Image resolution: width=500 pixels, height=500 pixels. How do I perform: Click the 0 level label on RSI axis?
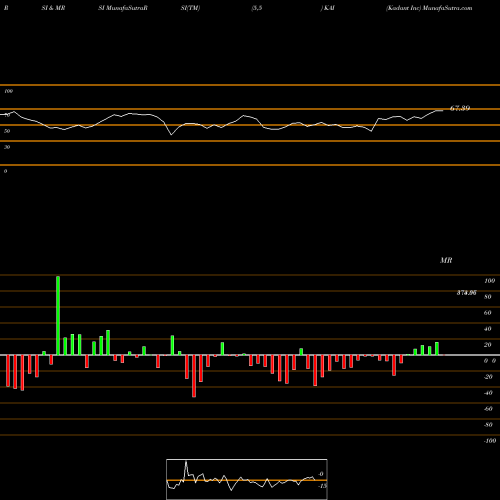coord(5,171)
